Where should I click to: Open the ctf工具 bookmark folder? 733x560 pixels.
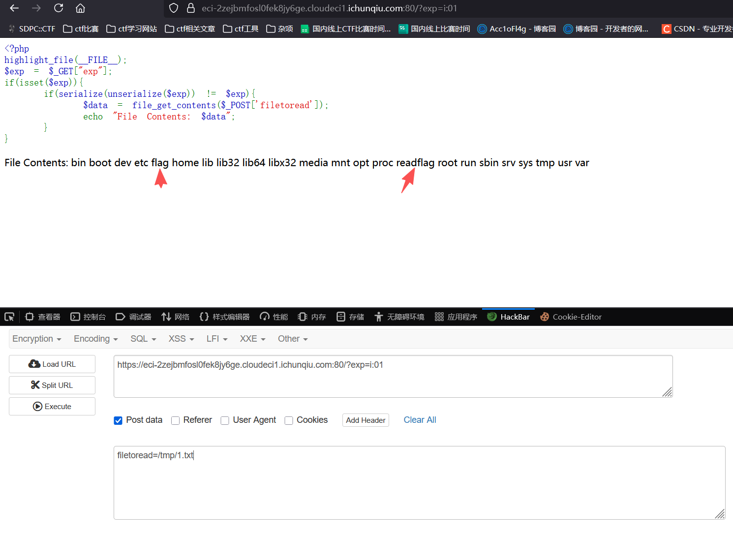coord(241,29)
